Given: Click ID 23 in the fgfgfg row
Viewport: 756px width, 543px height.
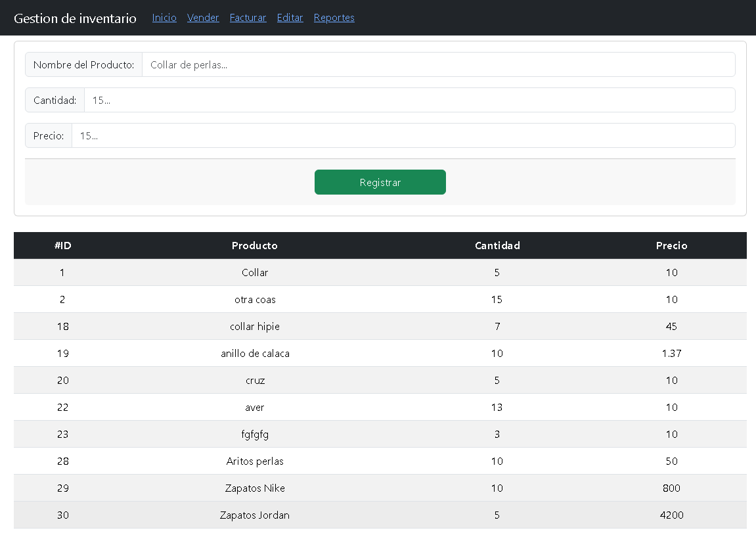Looking at the screenshot, I should tap(62, 435).
